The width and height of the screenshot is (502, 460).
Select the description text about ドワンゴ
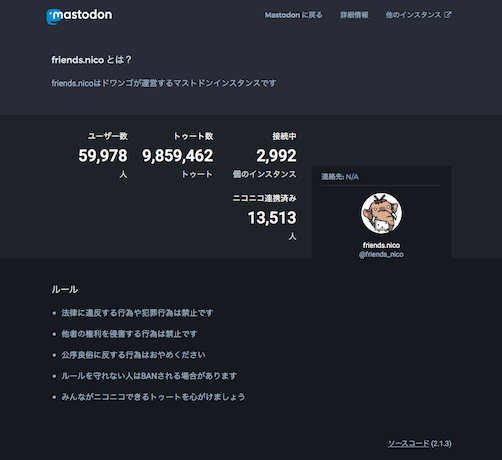click(164, 83)
